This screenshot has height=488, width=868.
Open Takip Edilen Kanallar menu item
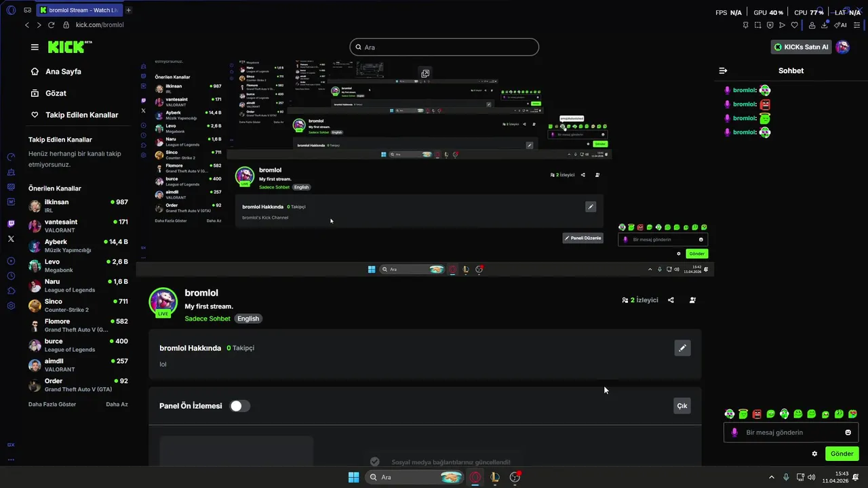[x=75, y=115]
